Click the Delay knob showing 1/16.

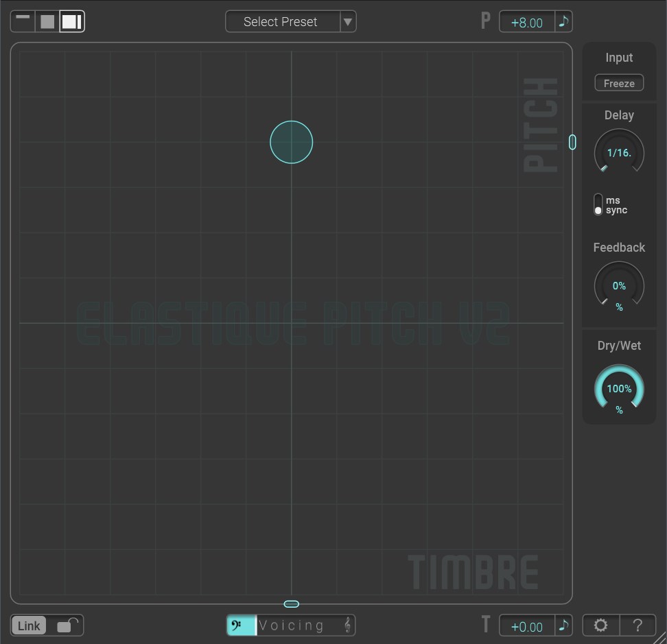click(619, 153)
